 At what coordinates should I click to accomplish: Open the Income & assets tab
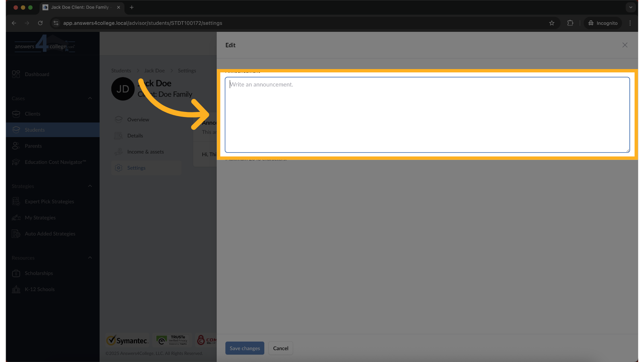146,152
